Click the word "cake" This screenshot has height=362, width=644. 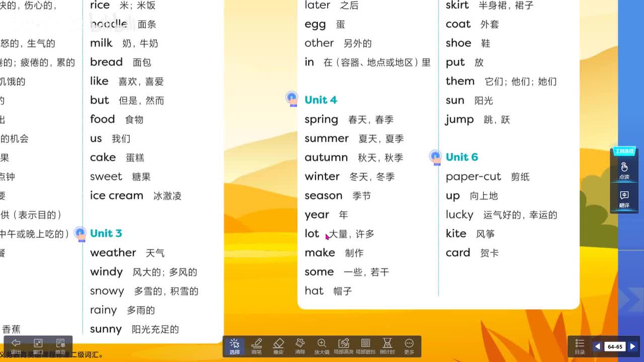[103, 157]
